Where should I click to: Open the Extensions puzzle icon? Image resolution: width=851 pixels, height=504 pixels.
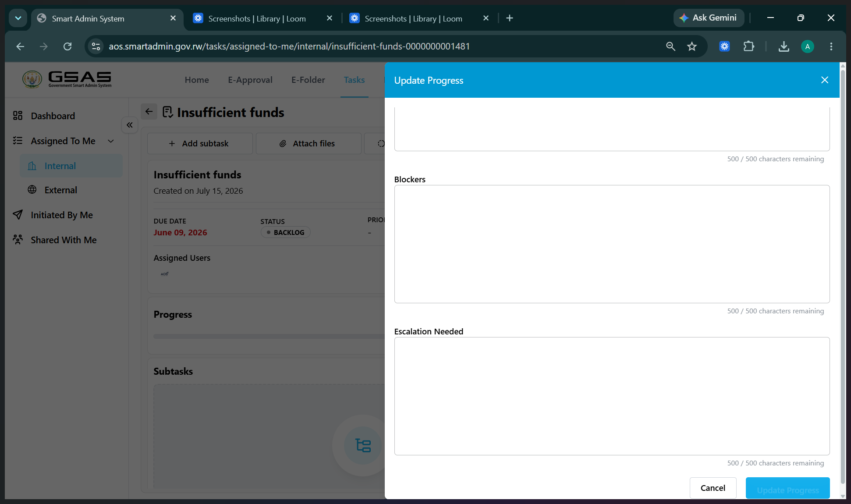pyautogui.click(x=749, y=46)
